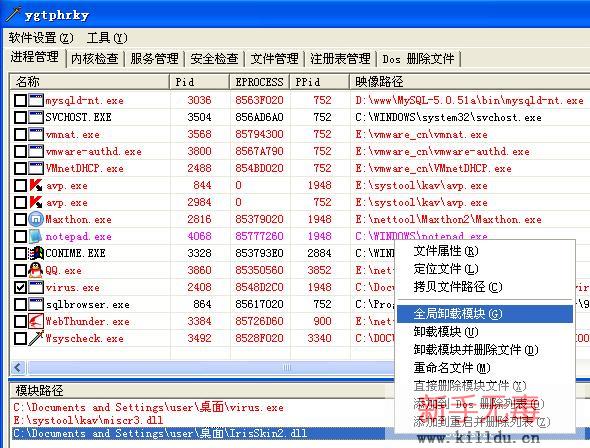590x448 pixels.
Task: Click the WebThunder.exe icon
Action: tap(36, 321)
